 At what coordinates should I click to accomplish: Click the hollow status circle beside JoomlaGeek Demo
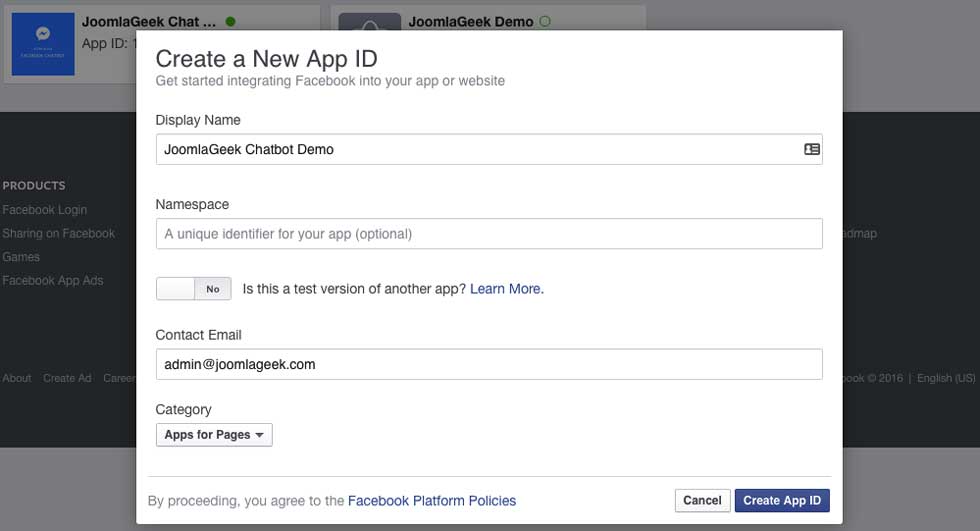545,22
